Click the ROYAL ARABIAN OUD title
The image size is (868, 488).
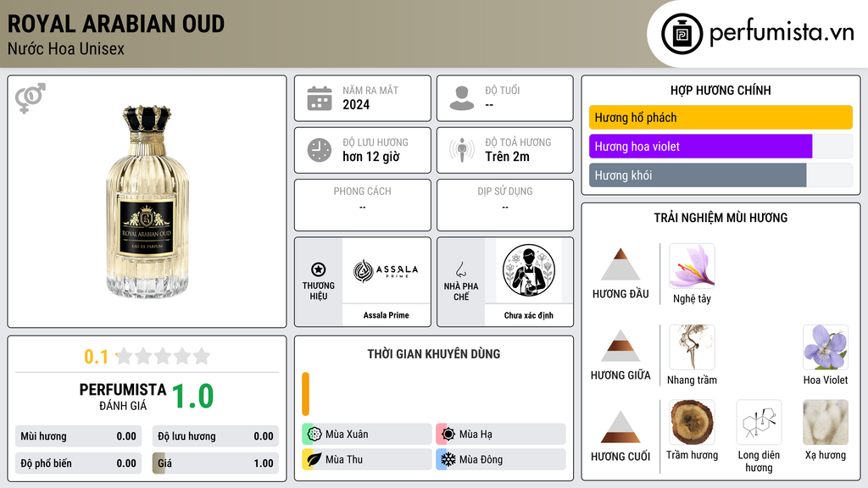point(115,24)
